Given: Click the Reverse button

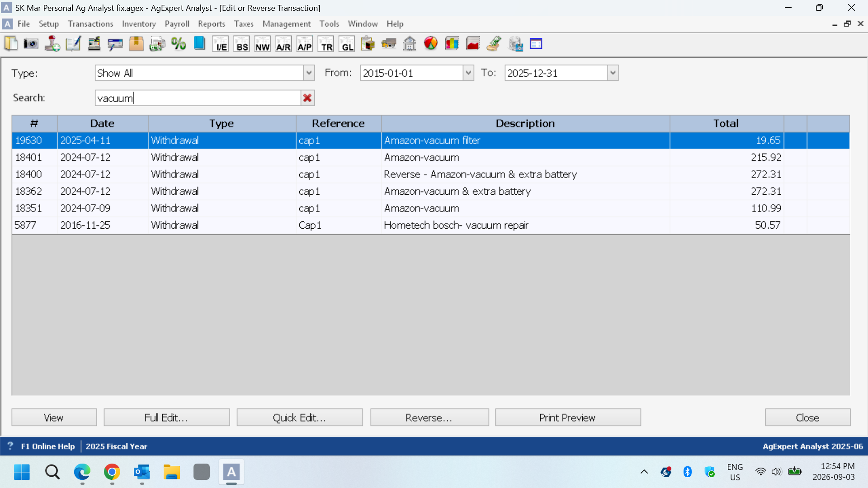Looking at the screenshot, I should point(429,418).
